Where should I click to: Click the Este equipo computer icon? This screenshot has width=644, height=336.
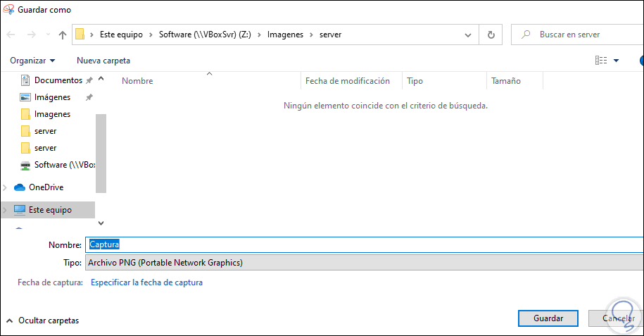pyautogui.click(x=19, y=210)
